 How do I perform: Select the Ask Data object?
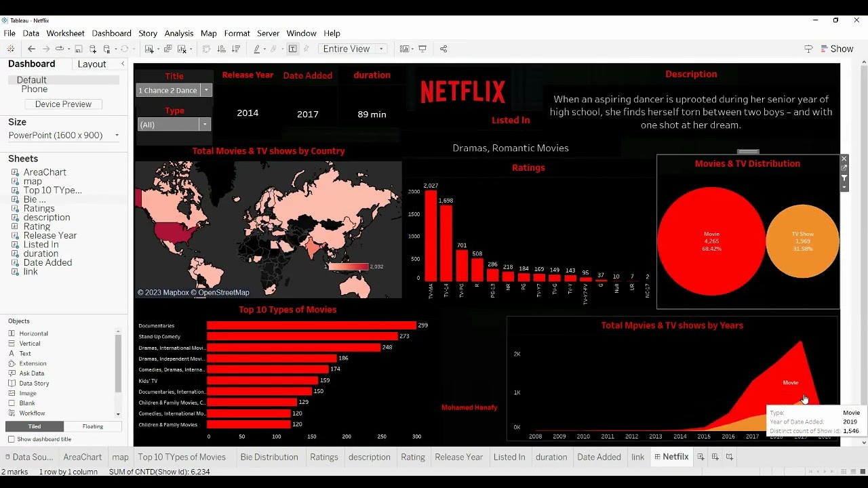click(31, 373)
